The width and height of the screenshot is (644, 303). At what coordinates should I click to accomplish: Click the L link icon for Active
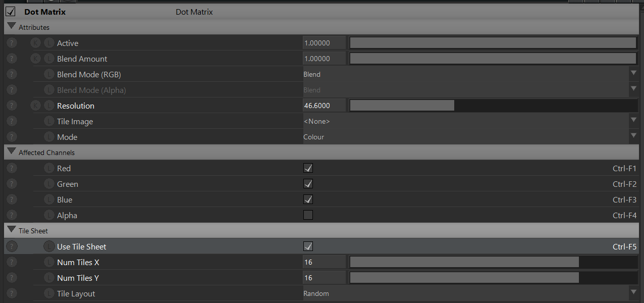coord(49,43)
